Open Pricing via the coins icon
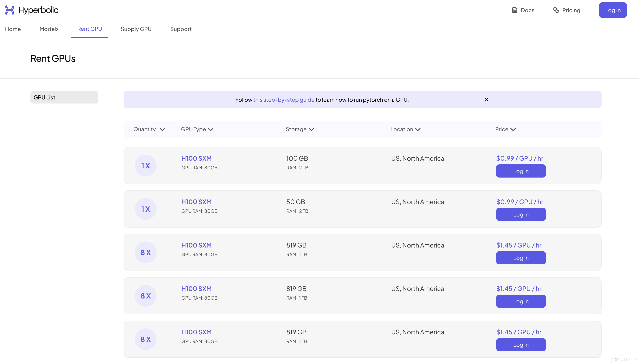Viewport: 639px width, 364px height. (x=556, y=10)
